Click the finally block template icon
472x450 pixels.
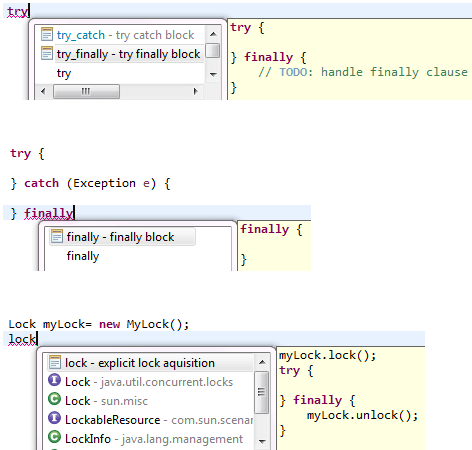coord(57,236)
